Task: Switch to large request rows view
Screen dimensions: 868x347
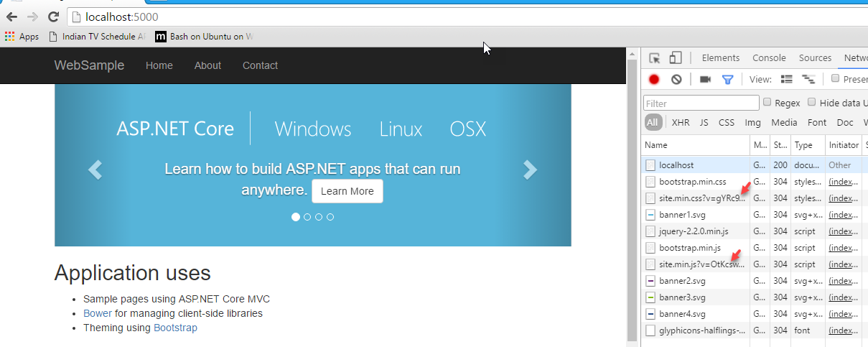Action: click(x=787, y=80)
